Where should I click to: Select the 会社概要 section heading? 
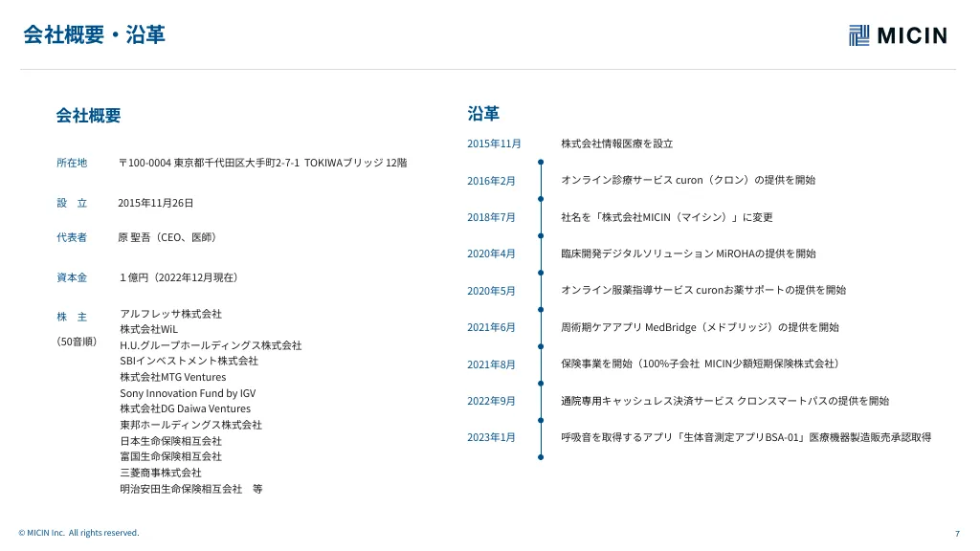coord(88,116)
